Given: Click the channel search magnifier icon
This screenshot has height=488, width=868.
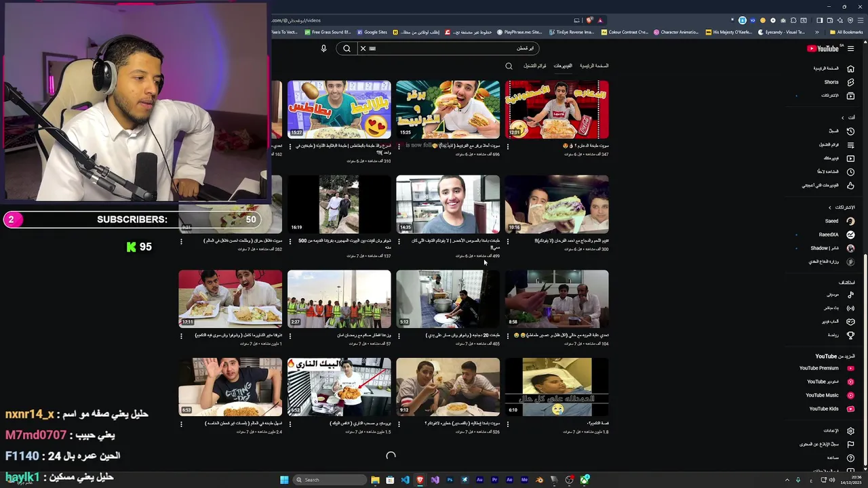Looking at the screenshot, I should click(x=509, y=66).
